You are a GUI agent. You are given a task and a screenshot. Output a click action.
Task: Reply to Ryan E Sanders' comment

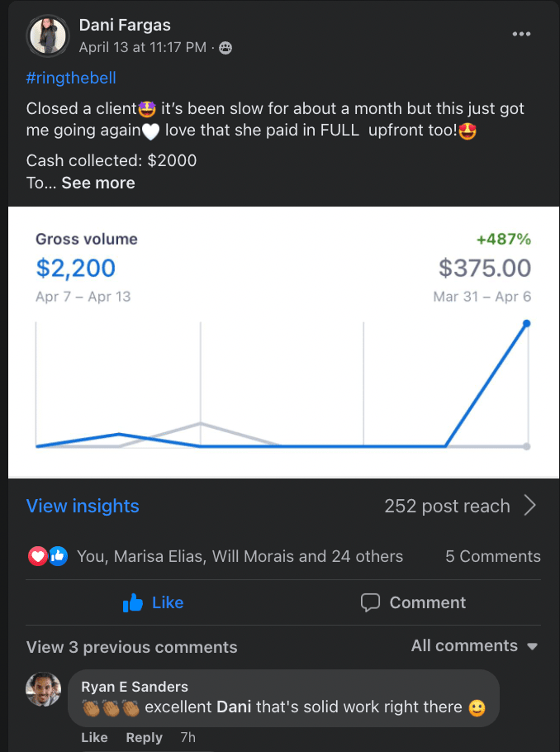click(x=144, y=737)
